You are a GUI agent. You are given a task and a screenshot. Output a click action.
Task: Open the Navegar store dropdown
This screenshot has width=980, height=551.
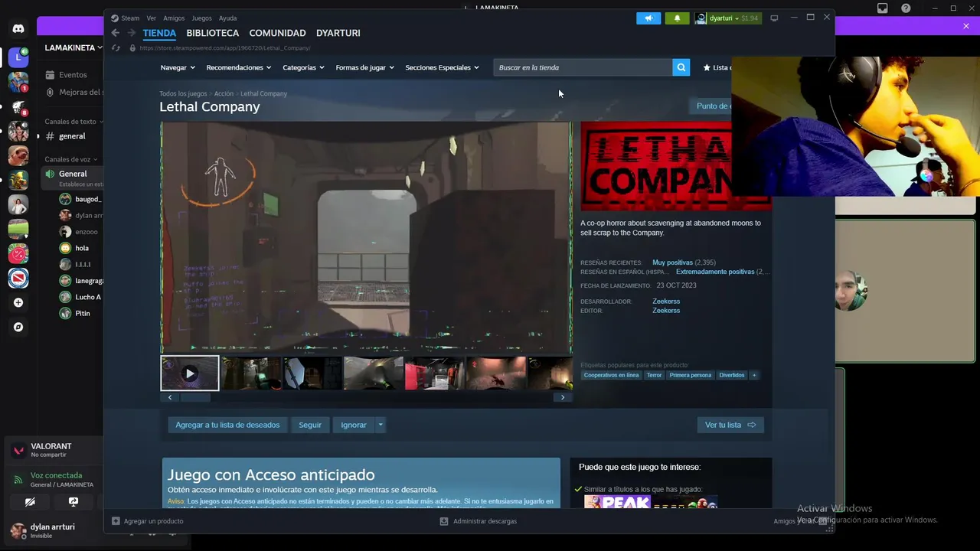pos(177,67)
